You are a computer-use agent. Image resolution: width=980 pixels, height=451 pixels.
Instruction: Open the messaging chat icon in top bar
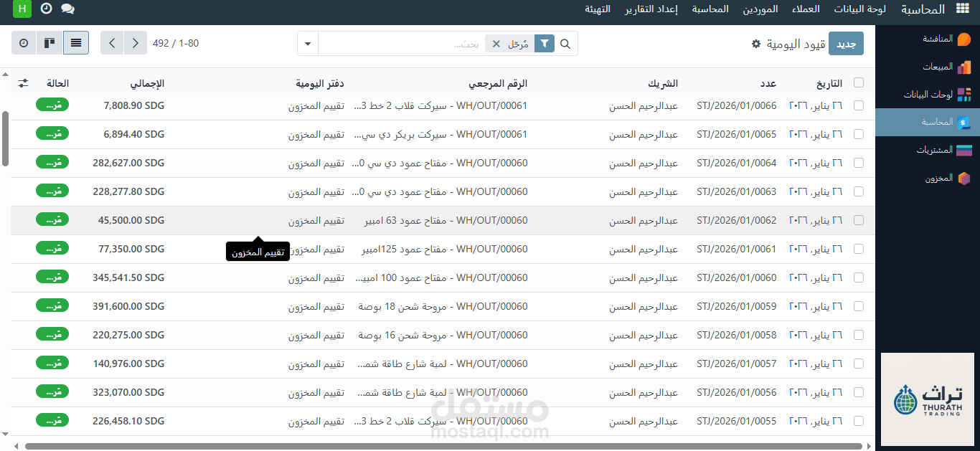tap(67, 9)
